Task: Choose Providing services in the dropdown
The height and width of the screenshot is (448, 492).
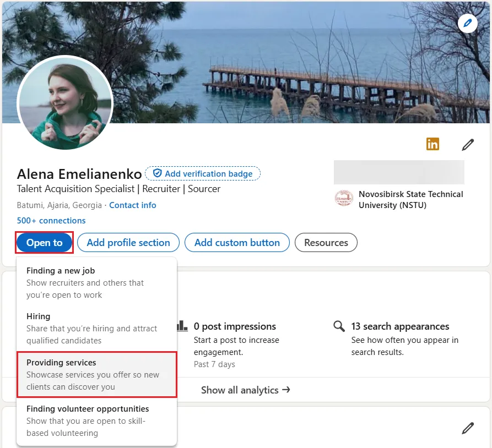Action: click(61, 362)
